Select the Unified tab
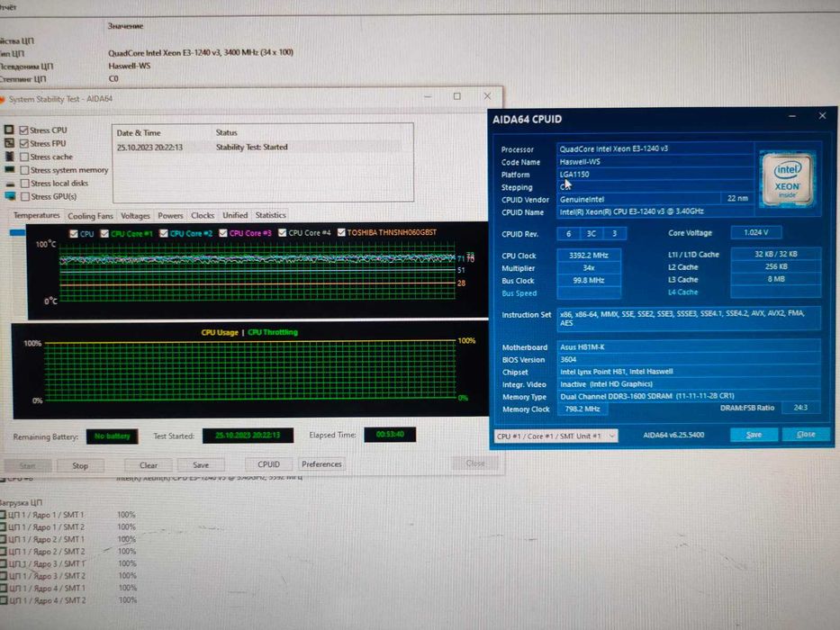 (x=235, y=215)
